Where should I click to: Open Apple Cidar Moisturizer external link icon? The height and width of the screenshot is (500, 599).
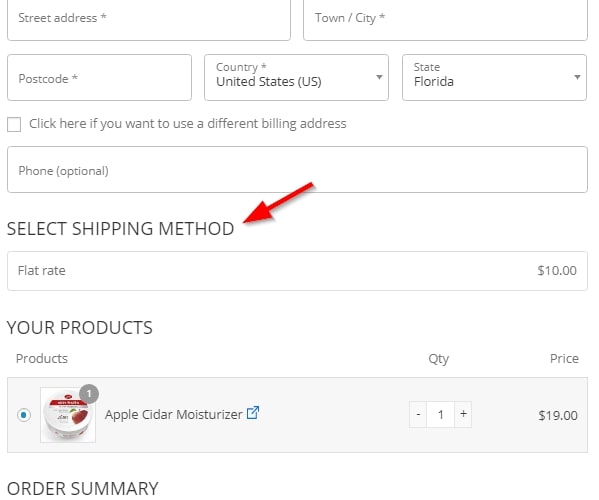tap(253, 413)
